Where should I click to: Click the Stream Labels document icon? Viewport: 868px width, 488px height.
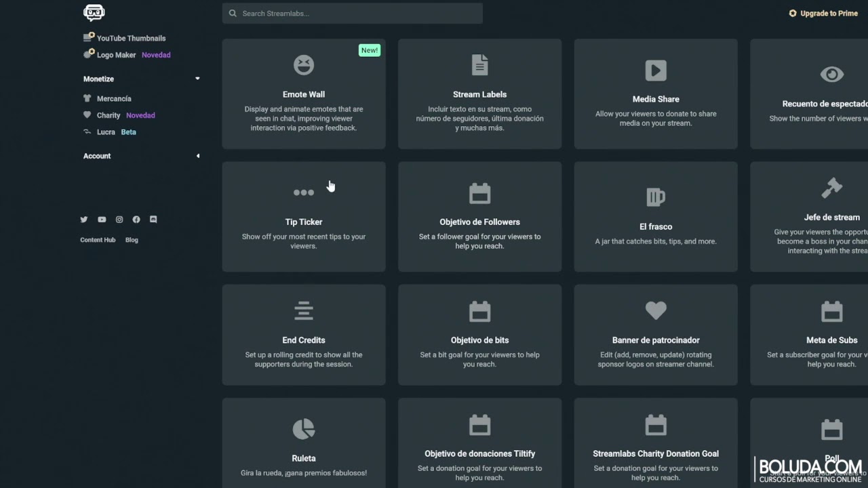[x=479, y=65]
